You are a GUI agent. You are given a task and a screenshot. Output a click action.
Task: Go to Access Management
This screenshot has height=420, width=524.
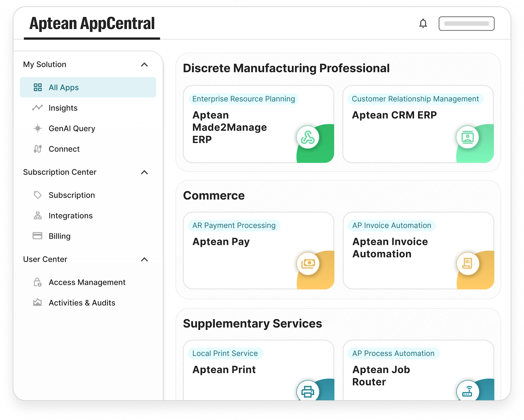point(88,282)
